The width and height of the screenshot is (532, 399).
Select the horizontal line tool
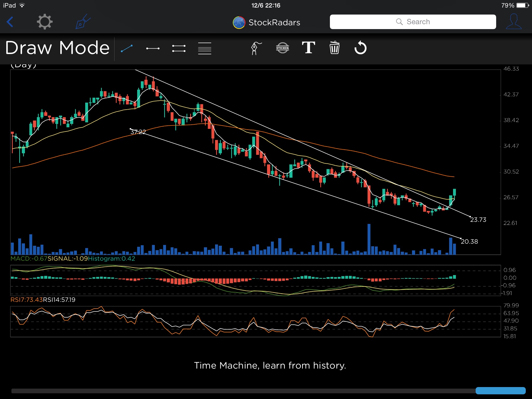(153, 48)
